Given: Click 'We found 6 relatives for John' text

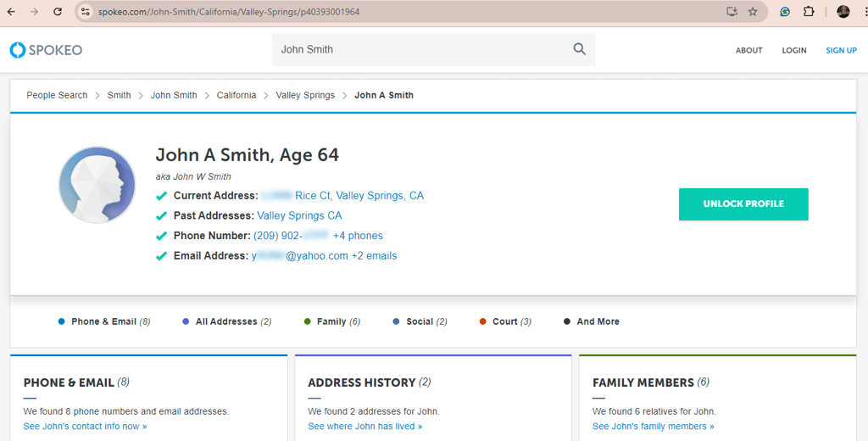Looking at the screenshot, I should 654,411.
